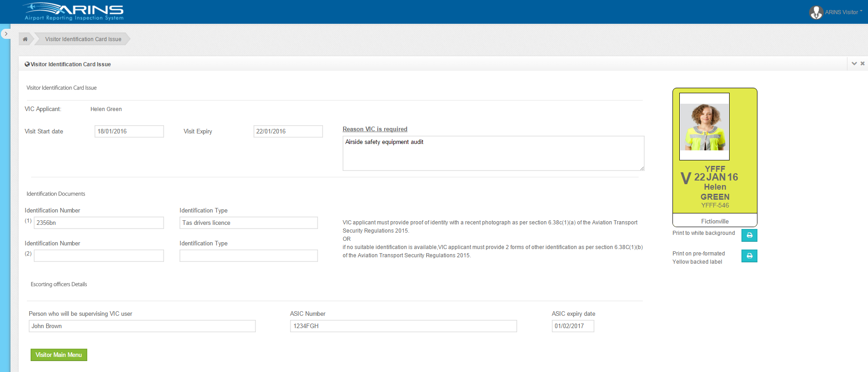Click the empty second Identification Number field
Image resolution: width=868 pixels, height=372 pixels.
[x=99, y=256]
